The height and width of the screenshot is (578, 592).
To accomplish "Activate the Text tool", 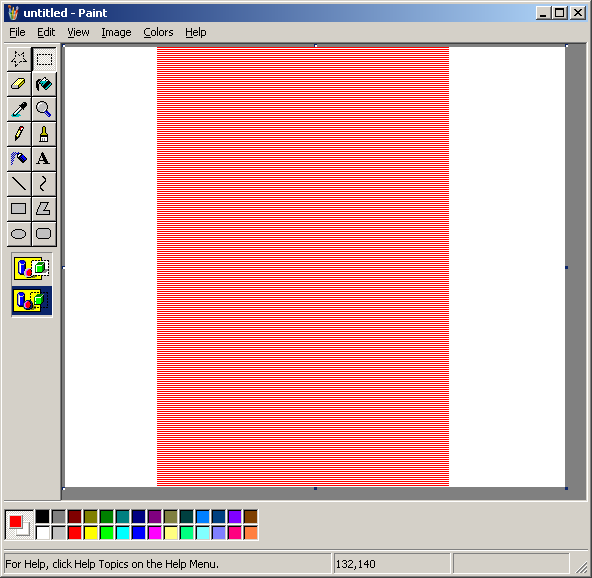I will pos(44,159).
